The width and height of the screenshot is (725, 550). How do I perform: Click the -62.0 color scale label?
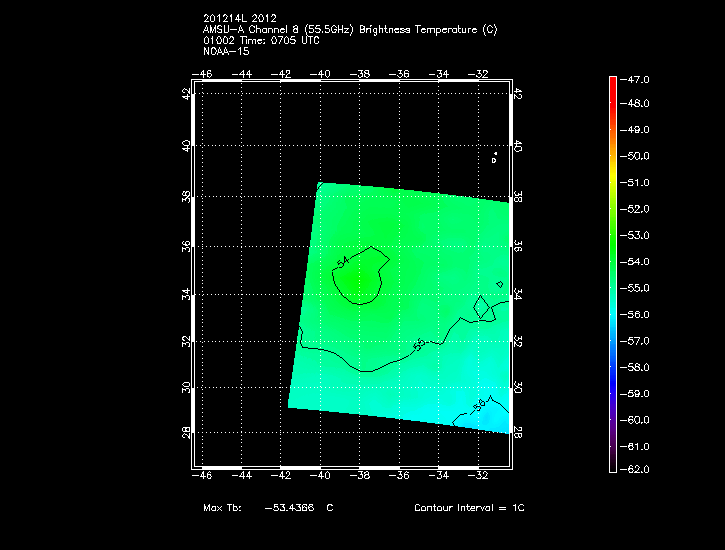[x=637, y=469]
